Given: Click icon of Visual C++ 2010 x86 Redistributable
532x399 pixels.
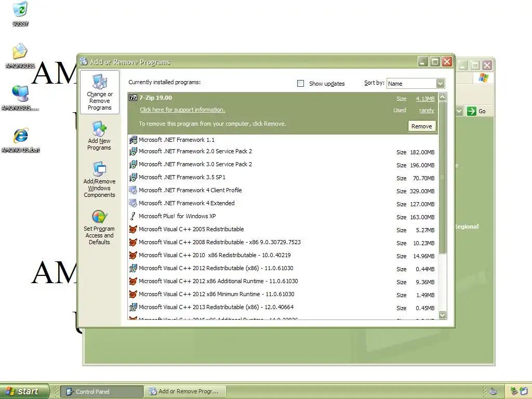Looking at the screenshot, I should pos(133,255).
